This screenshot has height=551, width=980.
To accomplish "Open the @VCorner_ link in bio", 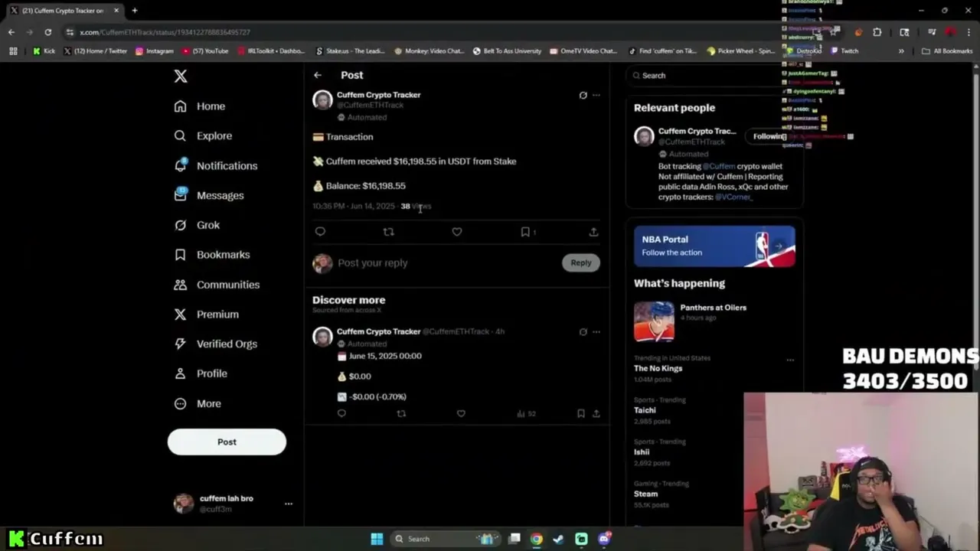I will (733, 197).
